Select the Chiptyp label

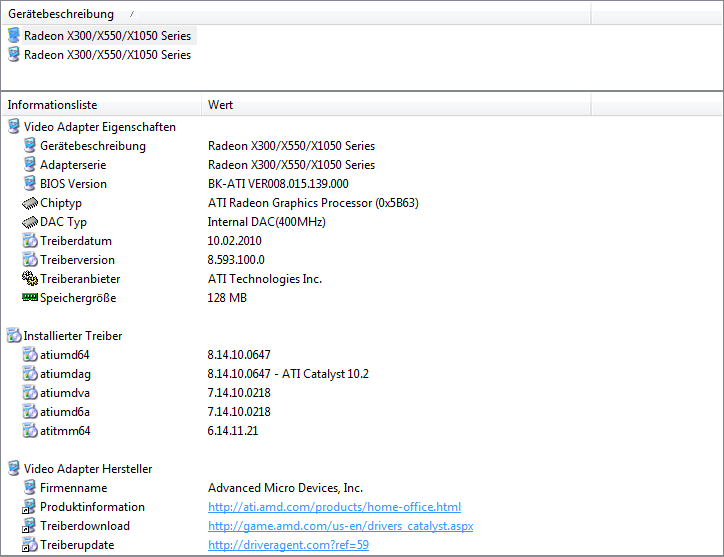coord(61,203)
